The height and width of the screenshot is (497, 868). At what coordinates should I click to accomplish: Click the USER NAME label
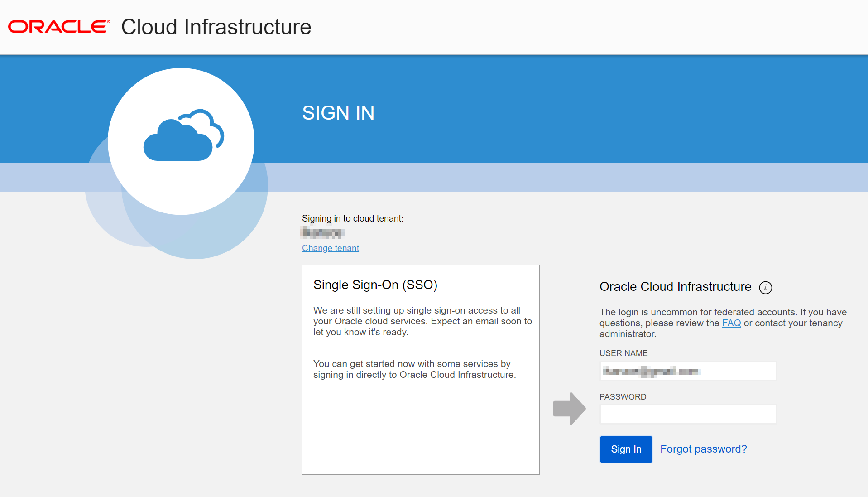(x=623, y=353)
